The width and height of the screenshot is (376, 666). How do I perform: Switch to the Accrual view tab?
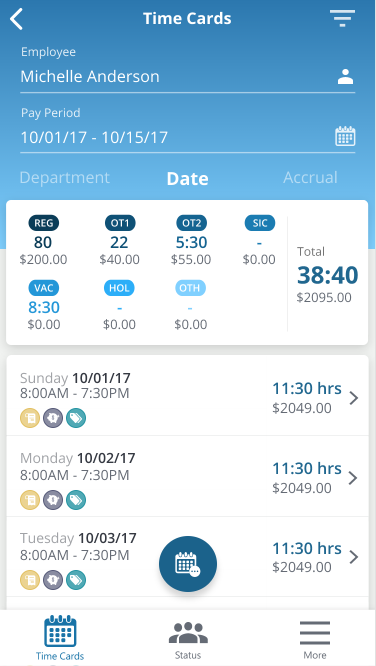[x=311, y=178]
